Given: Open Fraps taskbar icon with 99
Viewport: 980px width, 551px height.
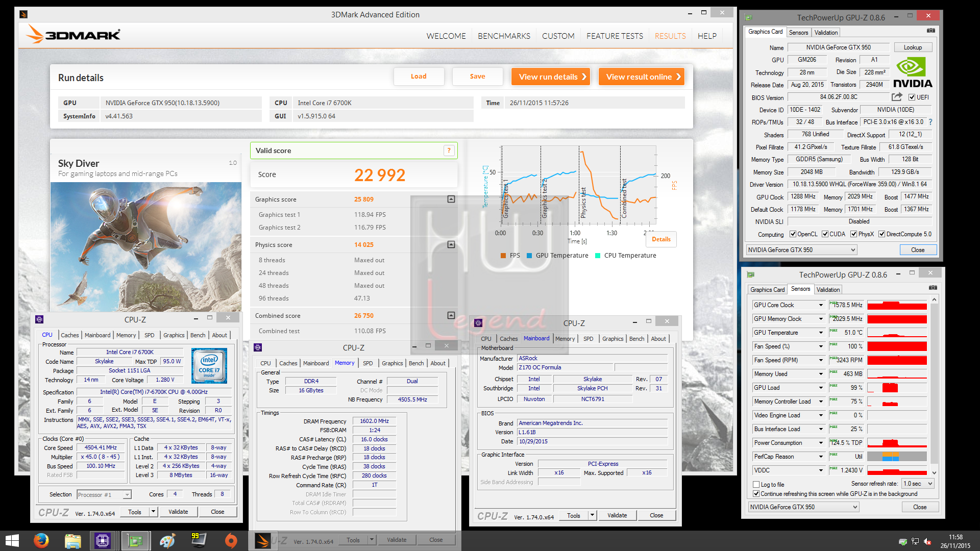Looking at the screenshot, I should click(x=199, y=540).
